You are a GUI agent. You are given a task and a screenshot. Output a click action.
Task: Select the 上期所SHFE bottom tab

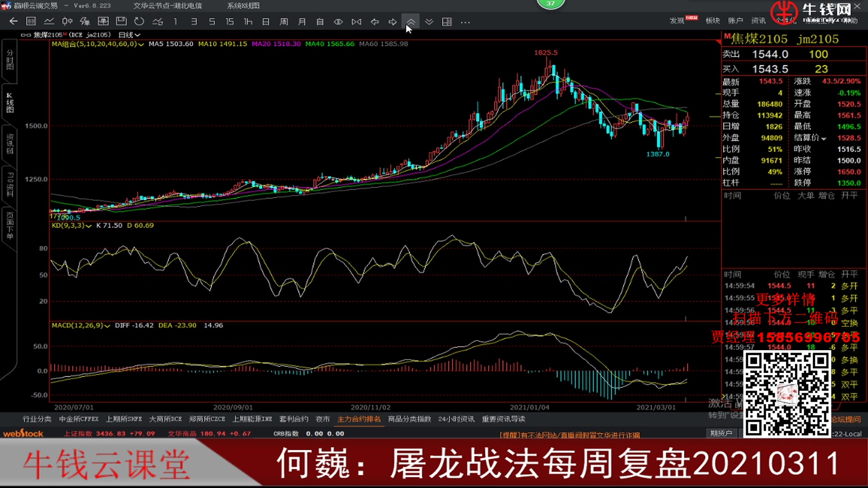coord(124,419)
